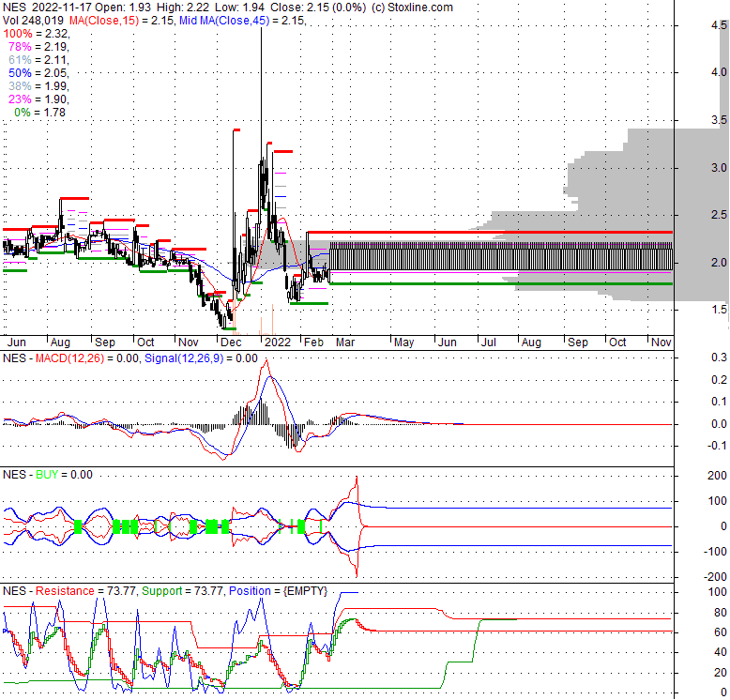Click the BUY indicator spike near Mar
The height and width of the screenshot is (700, 730).
(x=357, y=525)
